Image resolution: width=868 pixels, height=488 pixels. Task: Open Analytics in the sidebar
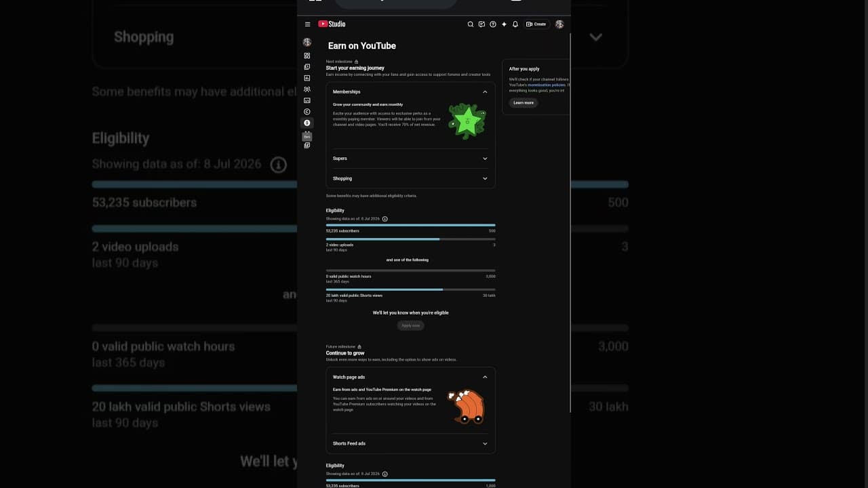[x=307, y=78]
